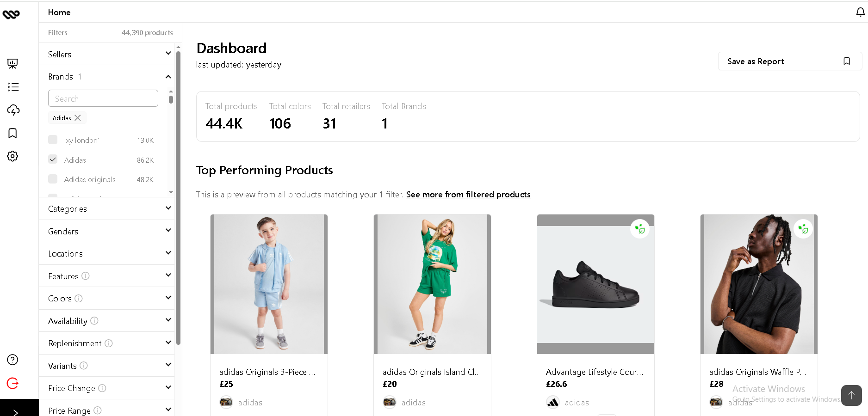Click the red logout icon
868x416 pixels.
(x=12, y=383)
